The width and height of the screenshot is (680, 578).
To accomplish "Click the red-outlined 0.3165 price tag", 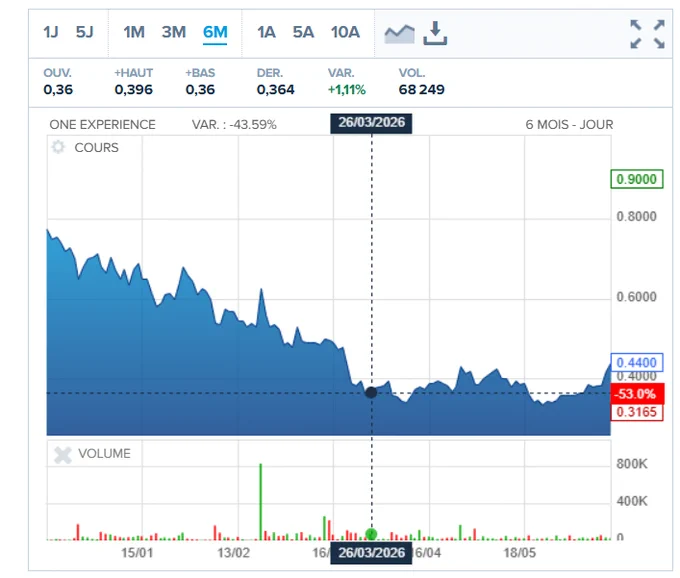I will click(x=637, y=412).
